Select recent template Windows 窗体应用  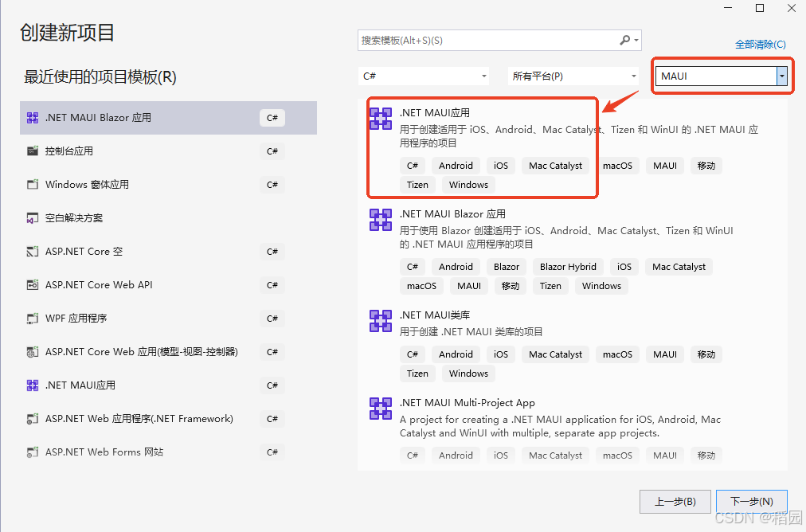click(168, 185)
